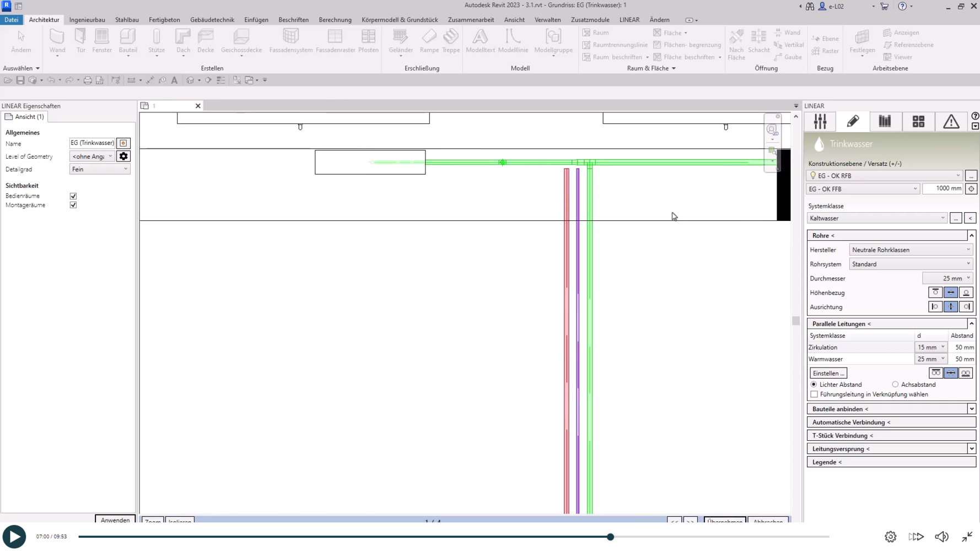The height and width of the screenshot is (551, 980).
Task: Click the Treppe stair tool
Action: click(450, 41)
